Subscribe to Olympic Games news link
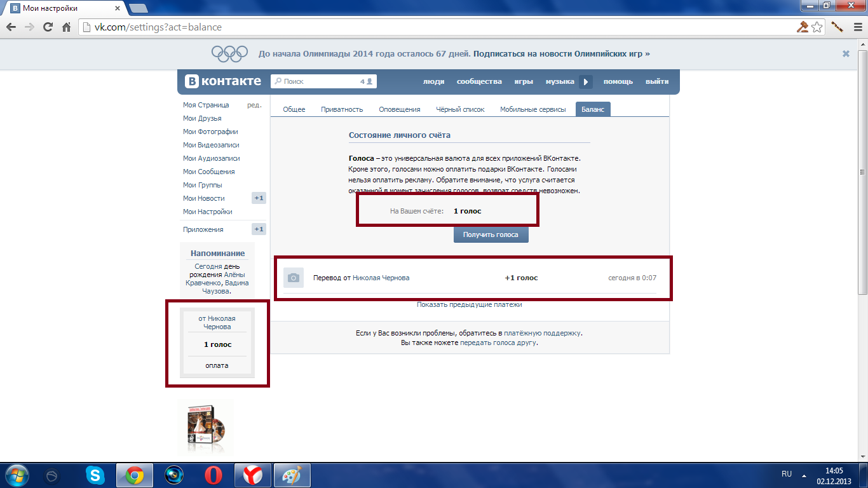Screen dimensions: 868x488 pos(562,54)
